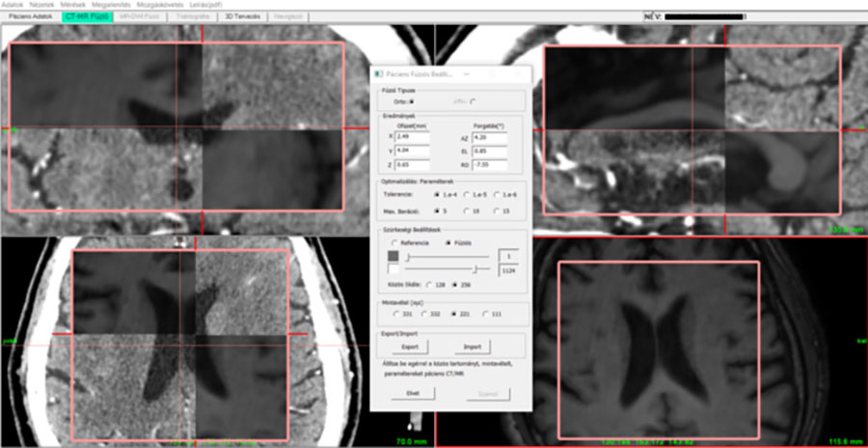Click the upper threshold value field showing 1124
The image size is (868, 448).
coord(508,270)
